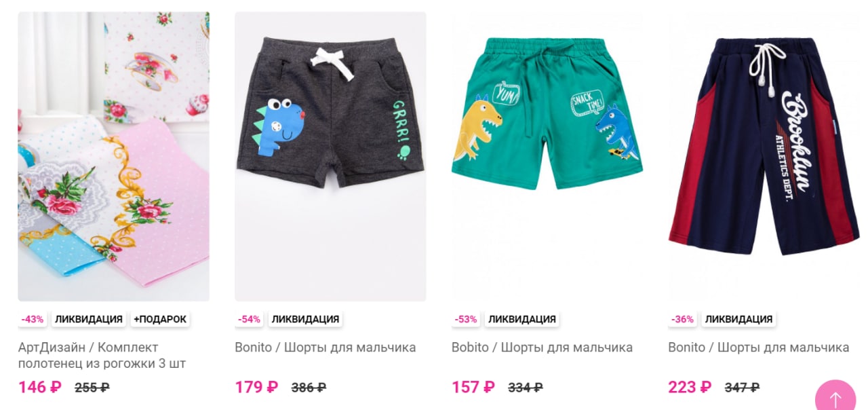
Task: Click ЛИКВИДАЦИЯ badge under gray shorts
Action: click(305, 319)
